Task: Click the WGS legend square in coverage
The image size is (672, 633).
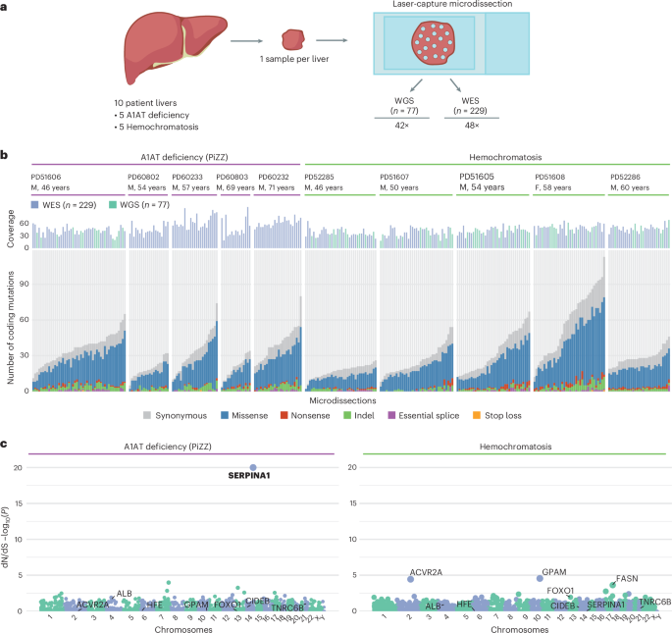Action: coord(113,205)
